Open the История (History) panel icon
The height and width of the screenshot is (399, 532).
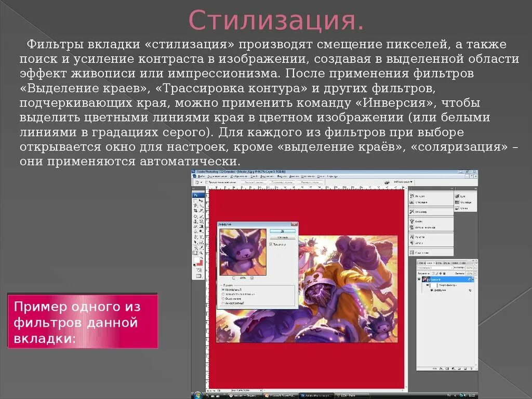point(411,196)
